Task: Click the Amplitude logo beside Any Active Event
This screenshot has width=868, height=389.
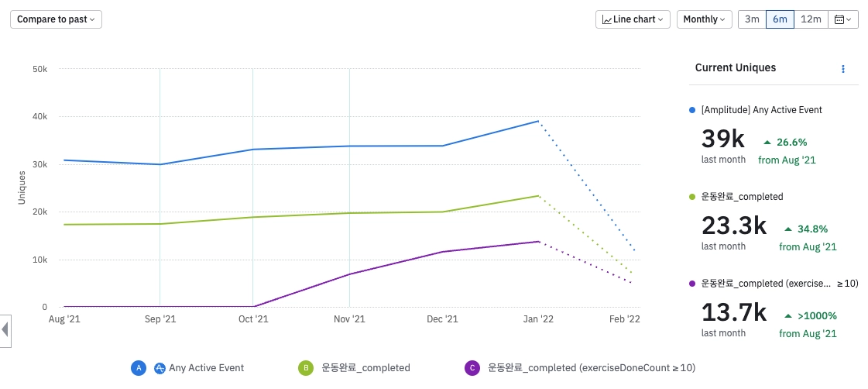Action: coord(160,368)
